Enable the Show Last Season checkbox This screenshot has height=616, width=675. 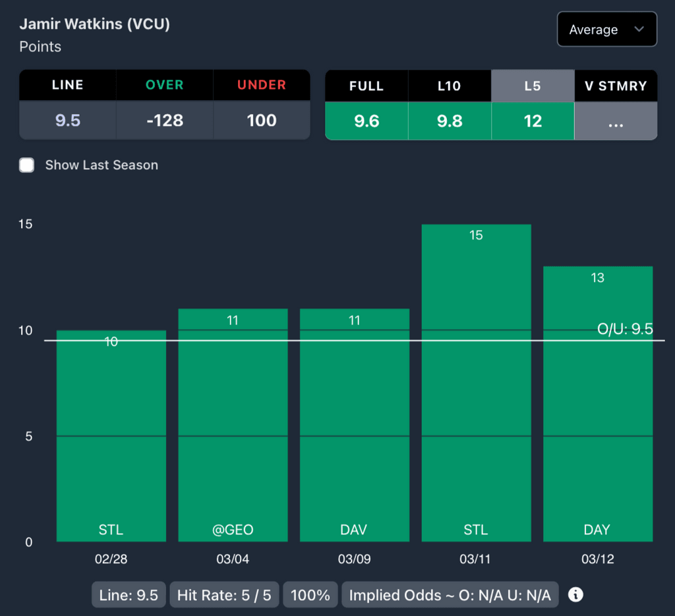click(27, 165)
